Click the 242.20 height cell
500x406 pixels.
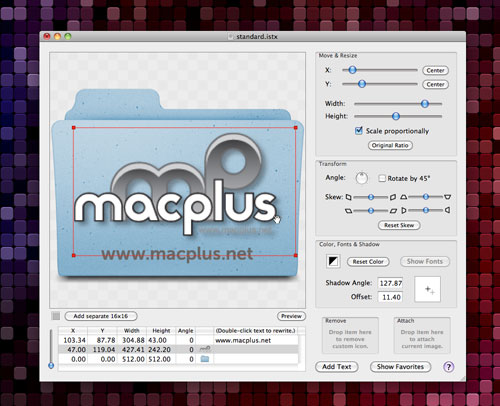tap(161, 350)
